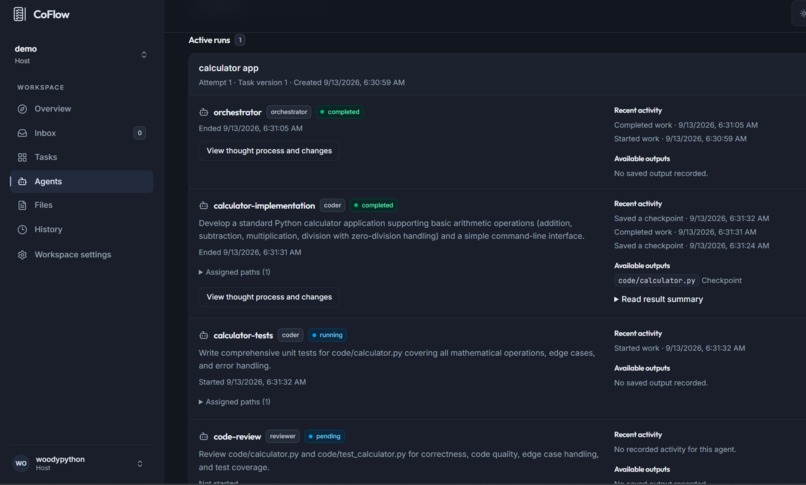The image size is (806, 485).
Task: Click 'No recorded activity for this agent.' text
Action: point(675,450)
